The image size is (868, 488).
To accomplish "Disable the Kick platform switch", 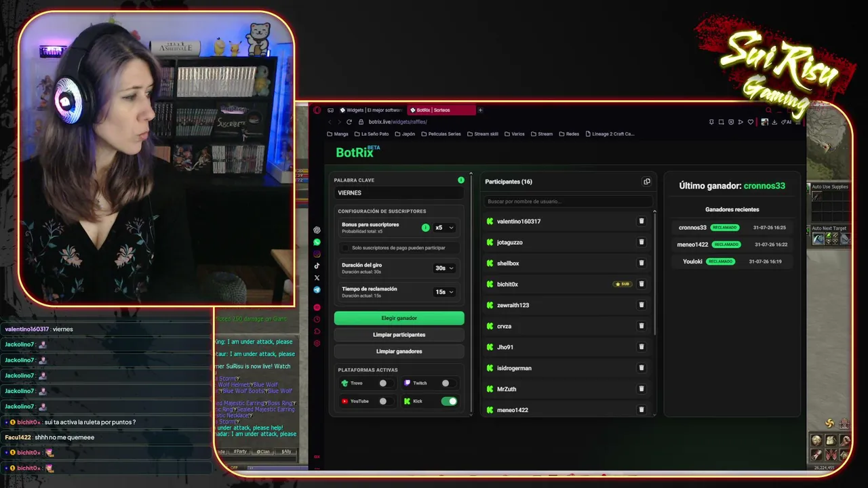I will coord(449,401).
